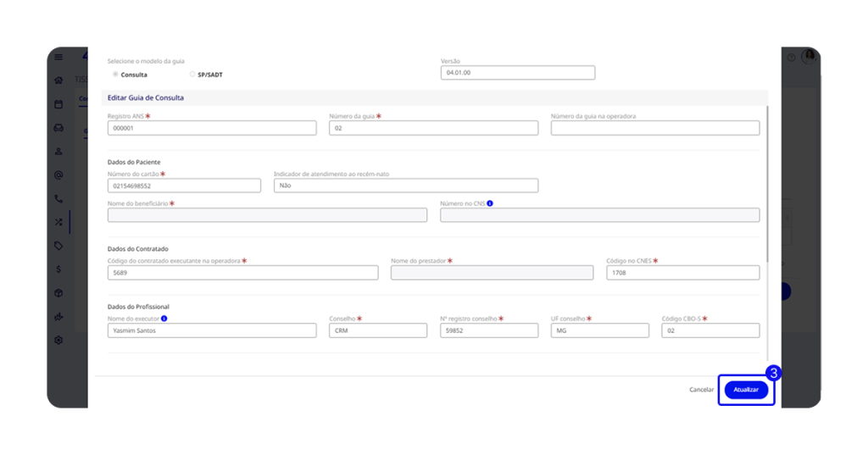Open the Versão dropdown showing 04.01.00
868x455 pixels.
pos(517,73)
